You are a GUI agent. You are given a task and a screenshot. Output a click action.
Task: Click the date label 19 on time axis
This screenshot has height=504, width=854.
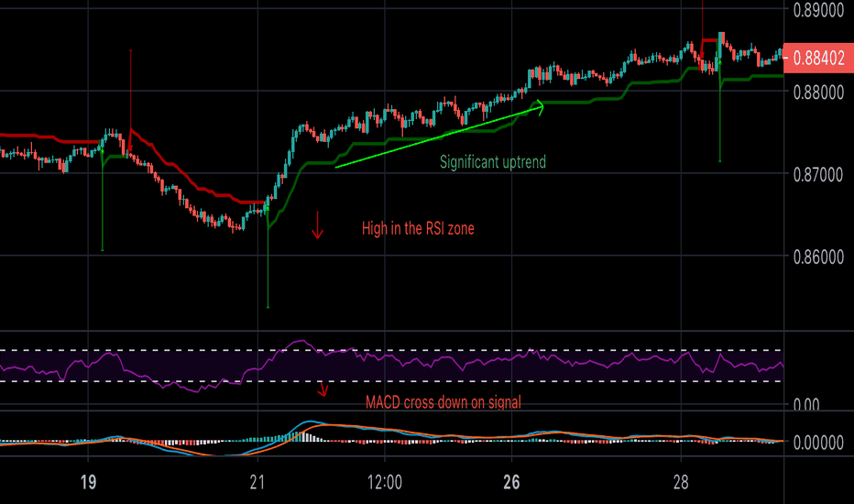(88, 482)
